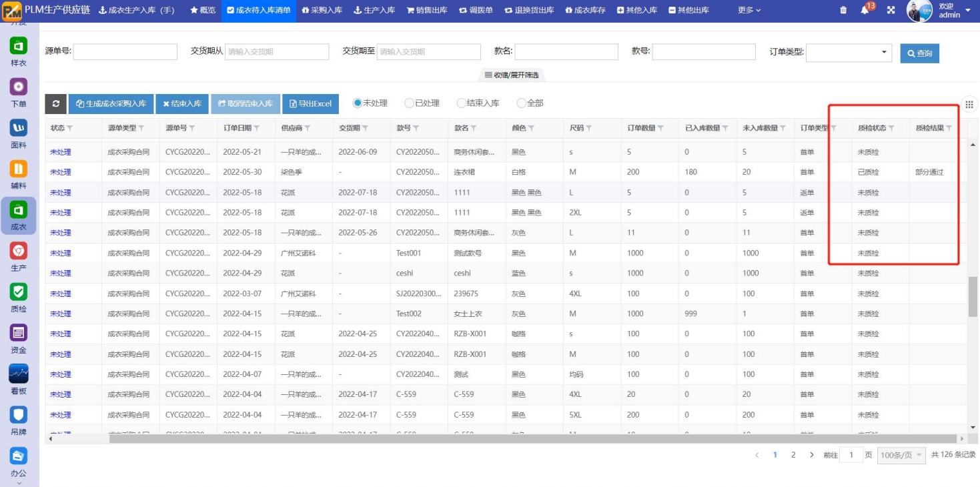Click the admin user avatar
The height and width of the screenshot is (487, 980).
click(919, 11)
